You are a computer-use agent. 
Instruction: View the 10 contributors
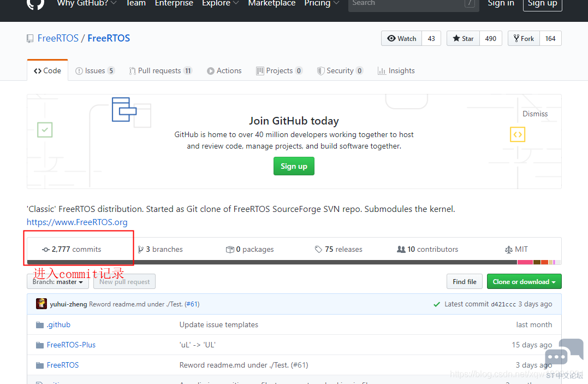(x=427, y=249)
